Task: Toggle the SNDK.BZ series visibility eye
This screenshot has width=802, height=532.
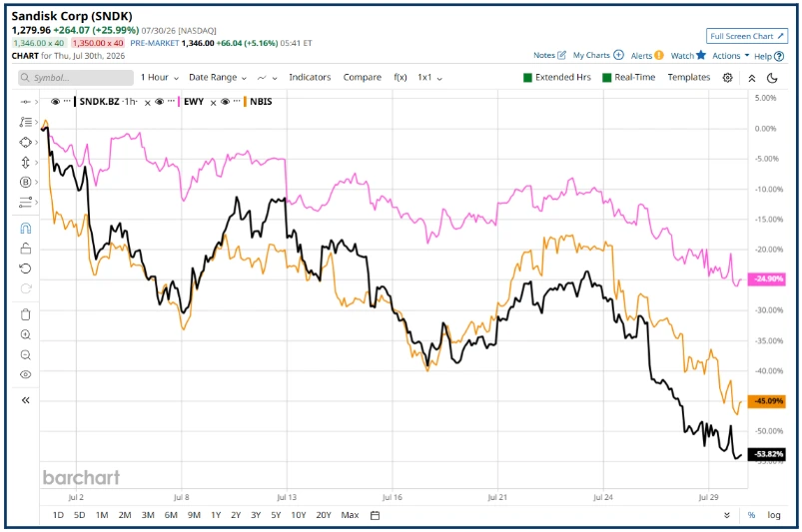Action: (55, 101)
